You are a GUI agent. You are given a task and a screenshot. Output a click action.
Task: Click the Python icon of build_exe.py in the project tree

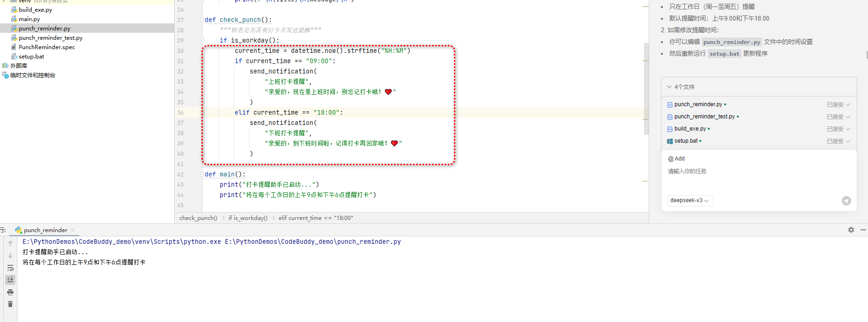[14, 9]
